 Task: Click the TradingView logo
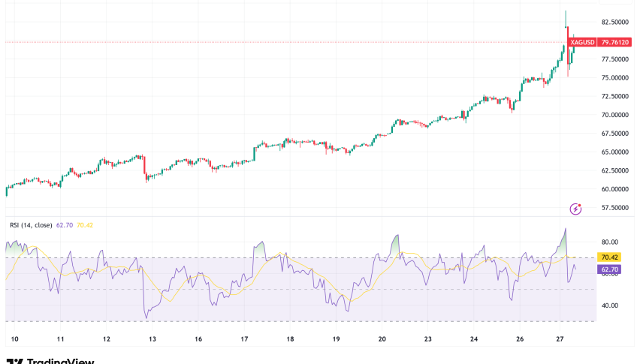pyautogui.click(x=50, y=360)
